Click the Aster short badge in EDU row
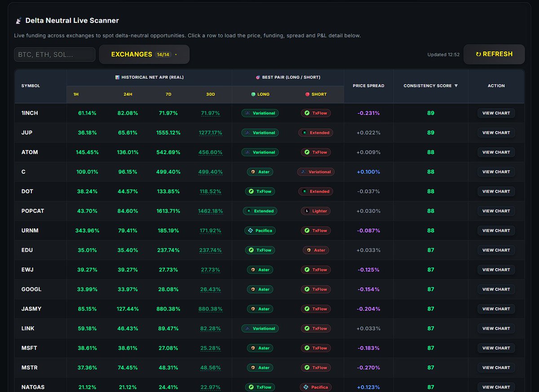The height and width of the screenshot is (392, 539). click(316, 250)
